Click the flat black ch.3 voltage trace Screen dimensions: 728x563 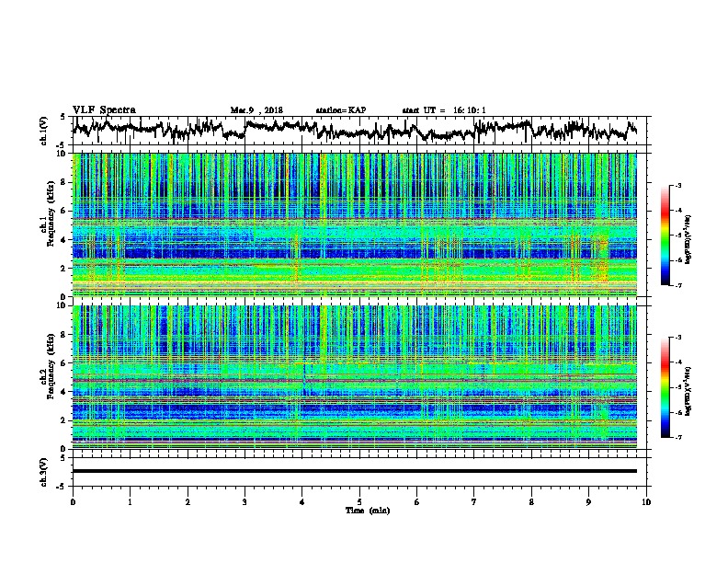(355, 471)
